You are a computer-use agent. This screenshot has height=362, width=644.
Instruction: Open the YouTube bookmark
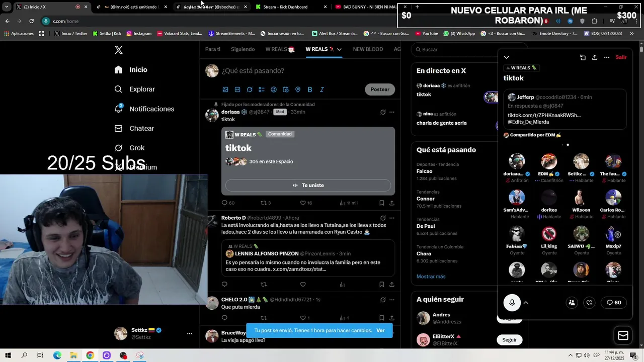tap(427, 34)
